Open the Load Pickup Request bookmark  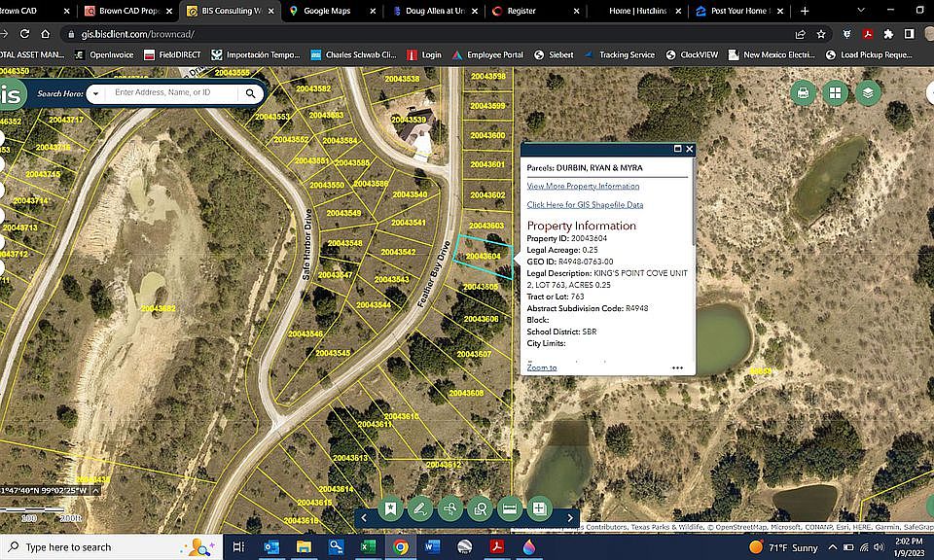(x=869, y=54)
